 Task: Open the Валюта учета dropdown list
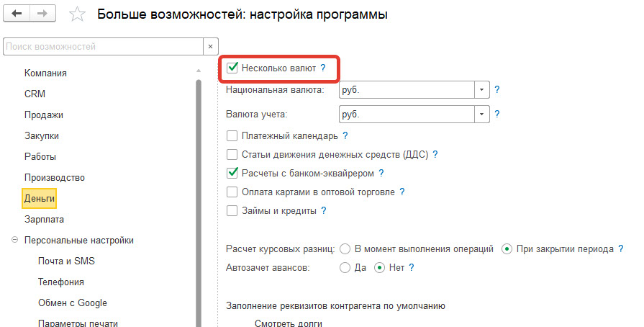coord(481,115)
